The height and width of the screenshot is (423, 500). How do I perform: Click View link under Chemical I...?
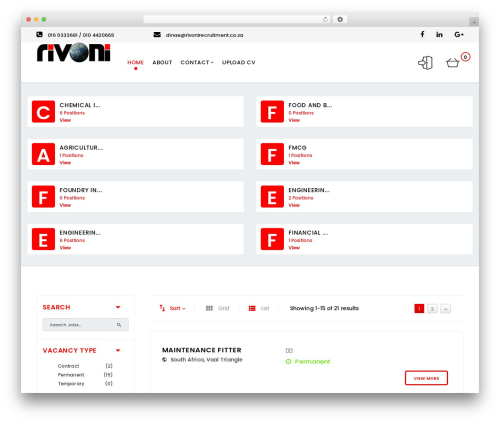coord(65,120)
